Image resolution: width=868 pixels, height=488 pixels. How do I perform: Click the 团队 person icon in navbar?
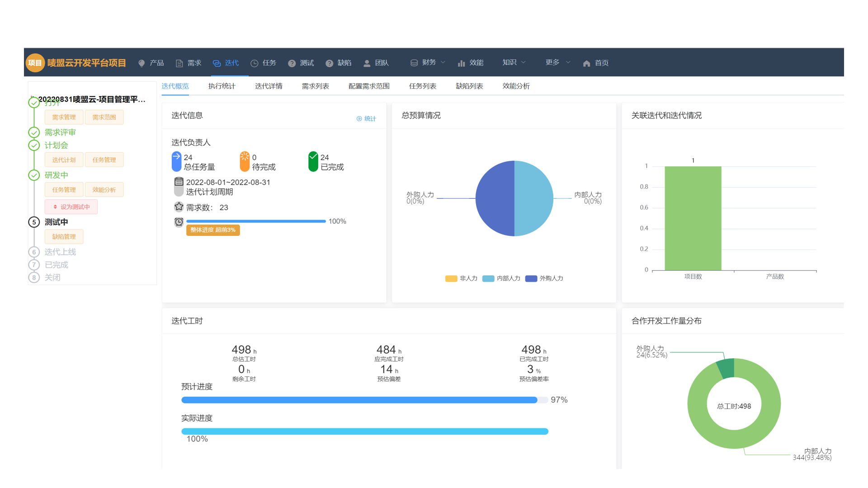(367, 63)
